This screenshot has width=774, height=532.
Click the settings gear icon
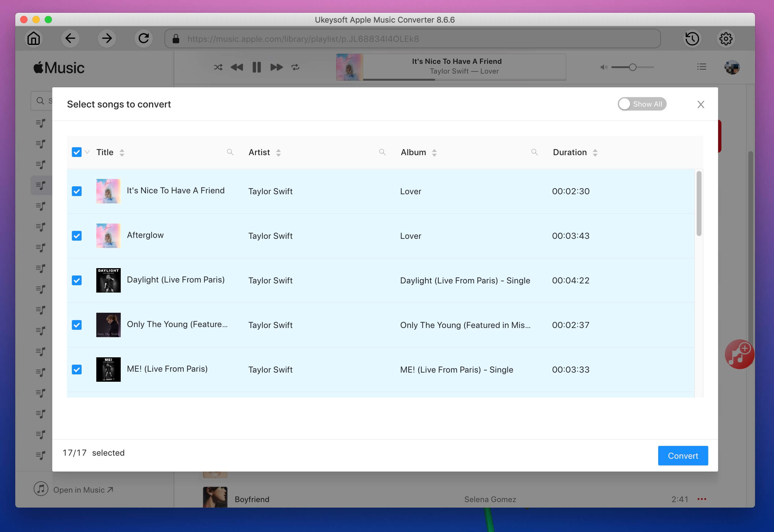click(725, 39)
